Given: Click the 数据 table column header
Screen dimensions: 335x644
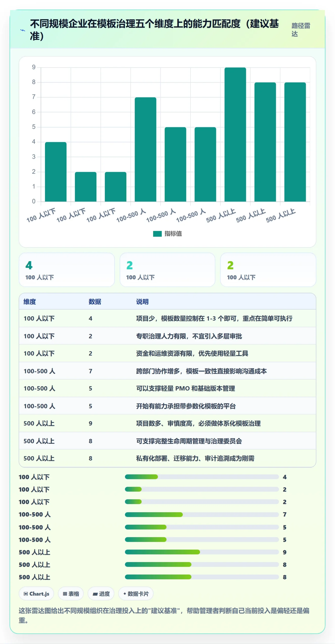Looking at the screenshot, I should pos(95,302).
